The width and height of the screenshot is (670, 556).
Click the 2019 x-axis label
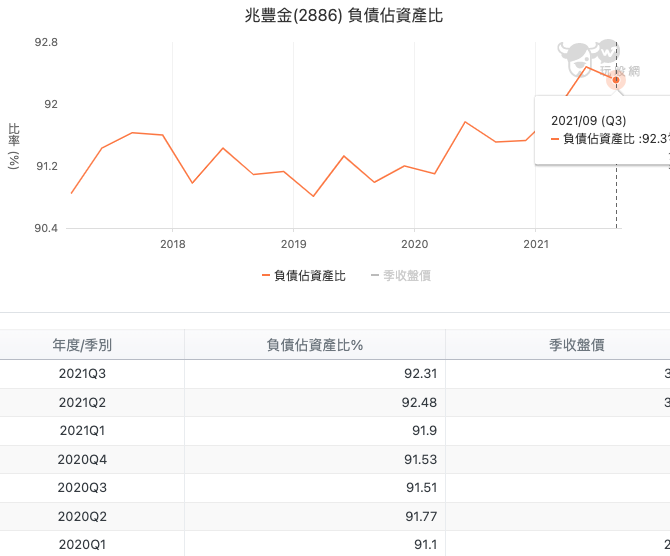[293, 243]
